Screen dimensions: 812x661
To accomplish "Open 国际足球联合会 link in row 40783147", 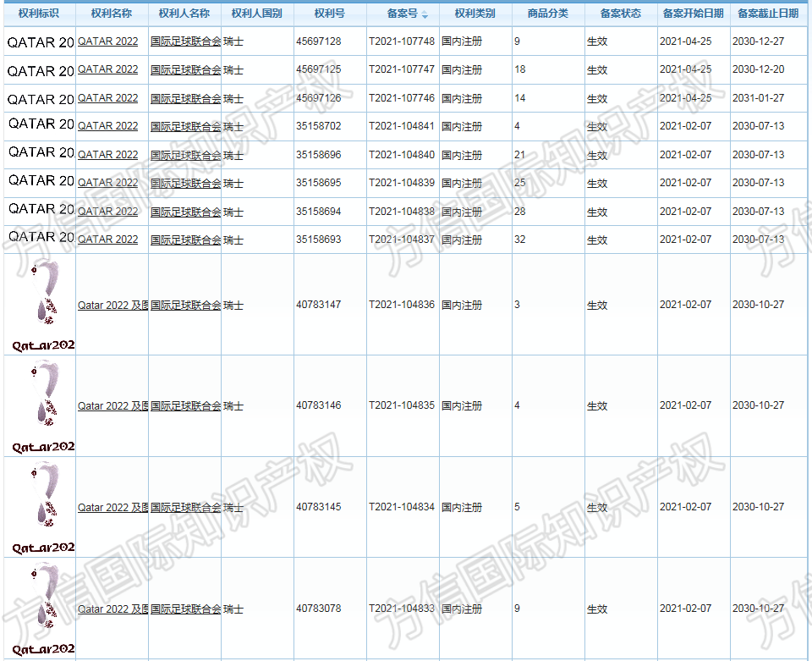I will tap(185, 306).
